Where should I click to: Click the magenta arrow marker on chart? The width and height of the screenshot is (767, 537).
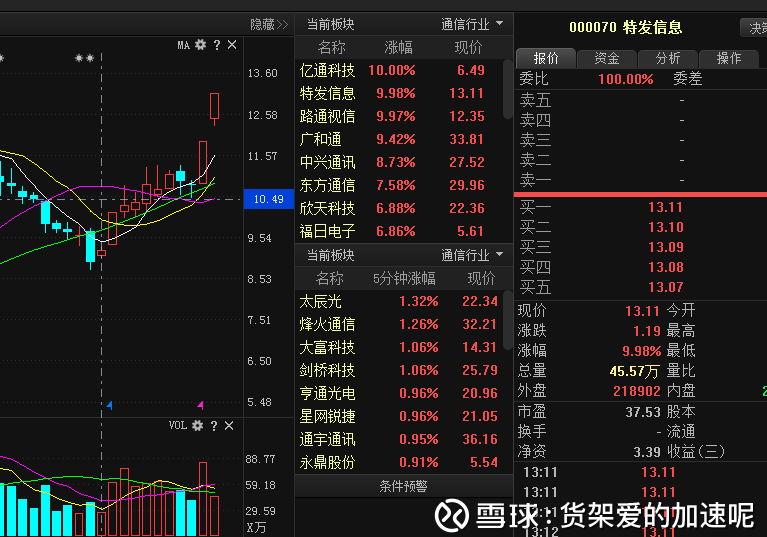[201, 405]
